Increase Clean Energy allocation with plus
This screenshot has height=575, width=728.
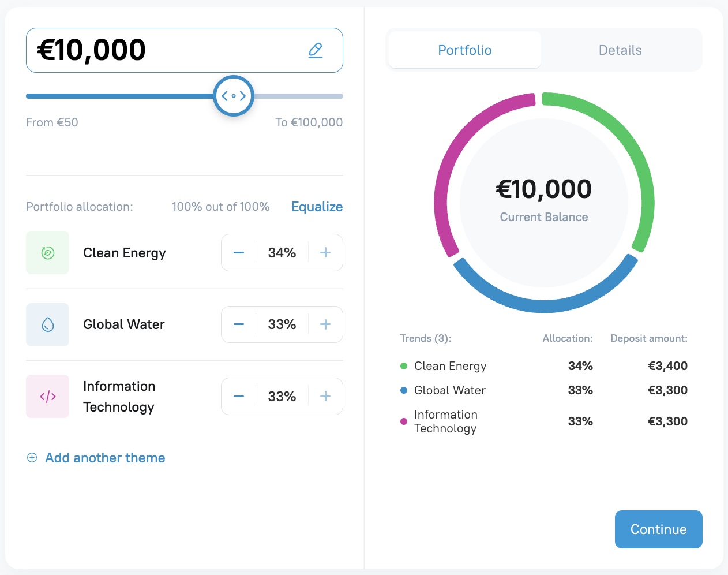325,253
